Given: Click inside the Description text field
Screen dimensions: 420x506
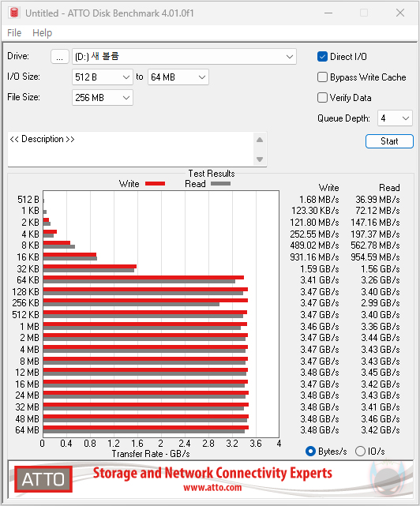Looking at the screenshot, I should coord(131,149).
